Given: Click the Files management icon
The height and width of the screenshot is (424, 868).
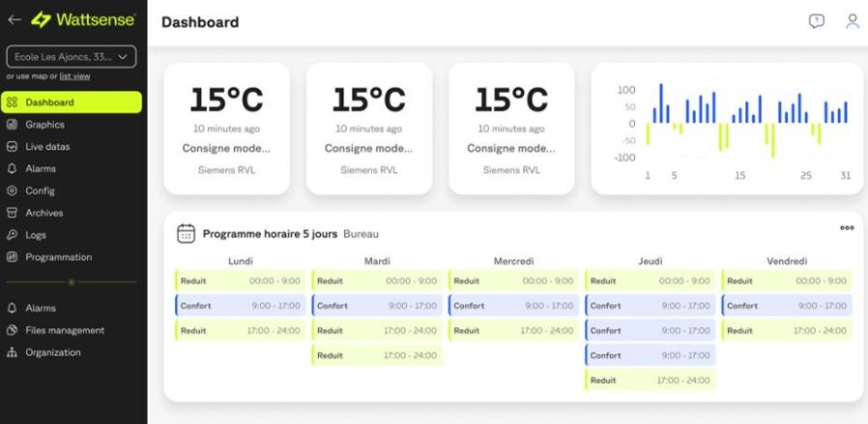Looking at the screenshot, I should (13, 330).
